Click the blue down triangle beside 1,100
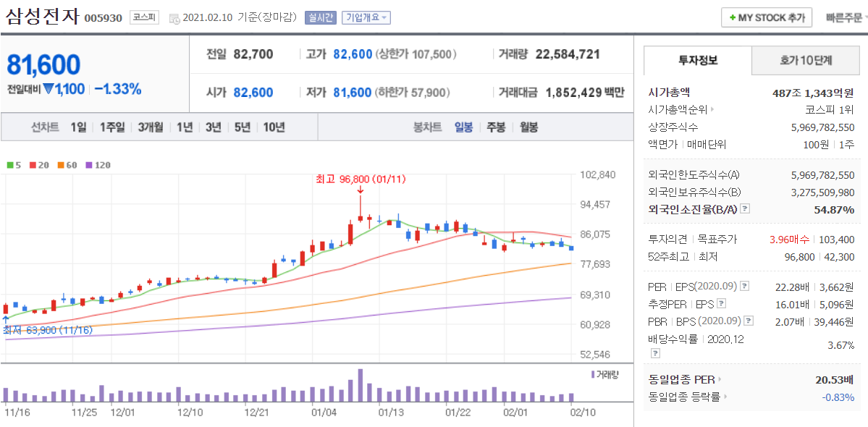 pyautogui.click(x=49, y=88)
